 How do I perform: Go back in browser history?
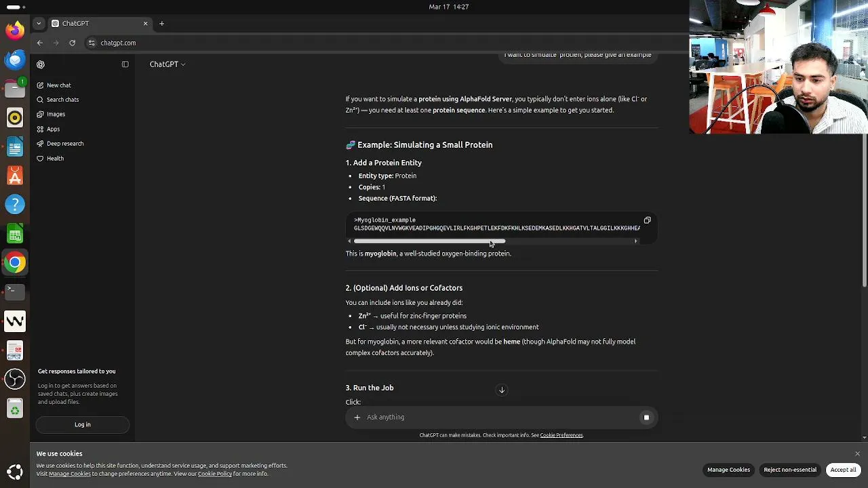click(x=40, y=43)
